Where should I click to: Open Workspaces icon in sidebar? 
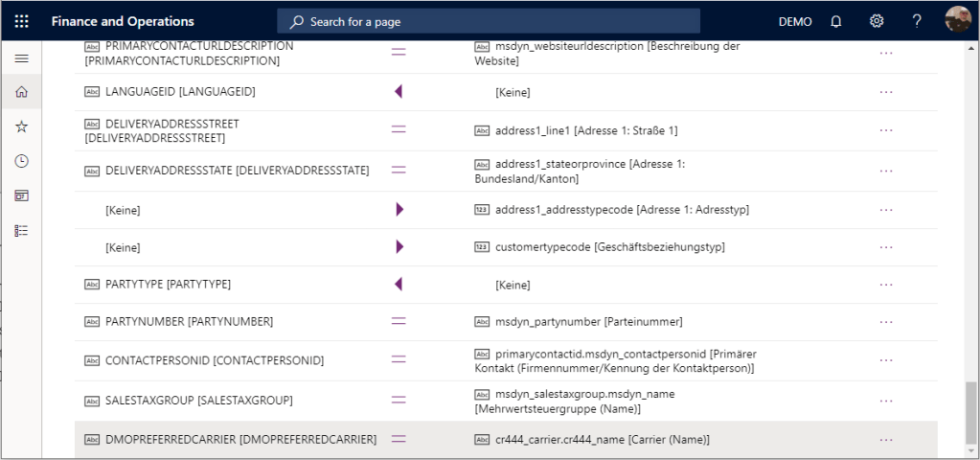[21, 195]
